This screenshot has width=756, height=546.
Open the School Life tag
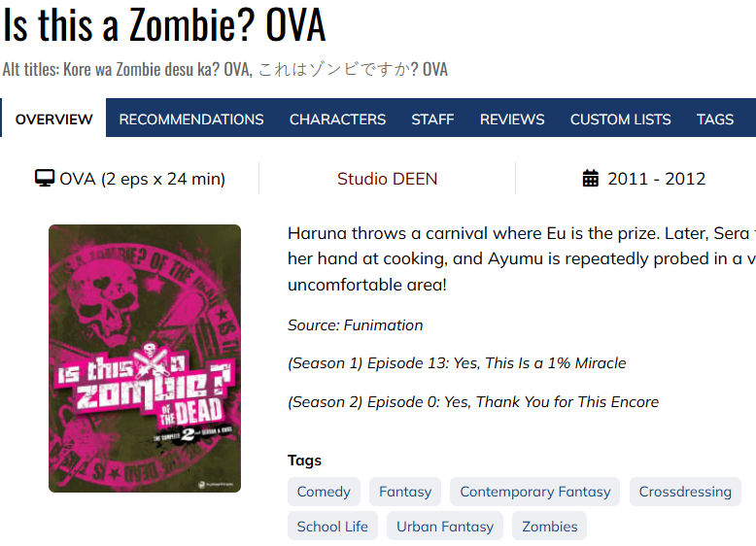coord(332,527)
